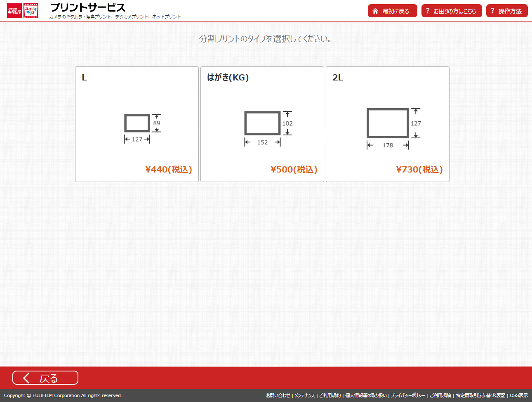
Task: Show the OSS表示 licenses link
Action: click(519, 395)
